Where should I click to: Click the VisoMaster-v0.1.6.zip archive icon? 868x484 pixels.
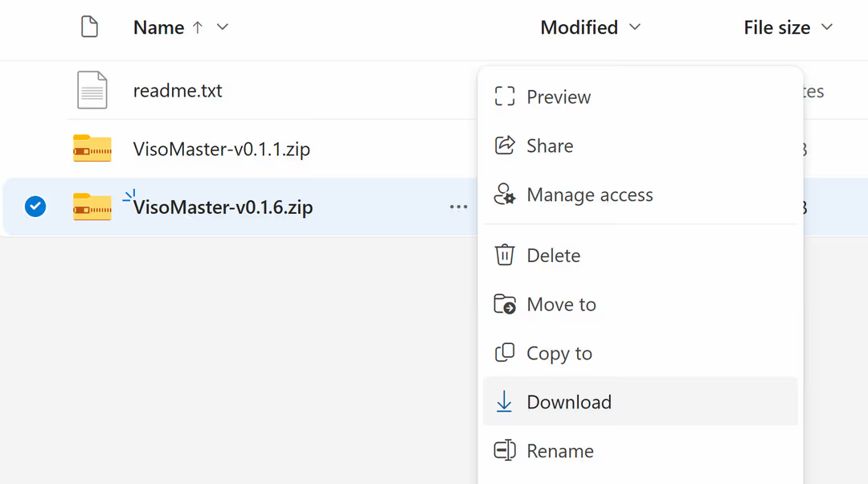[x=92, y=207]
